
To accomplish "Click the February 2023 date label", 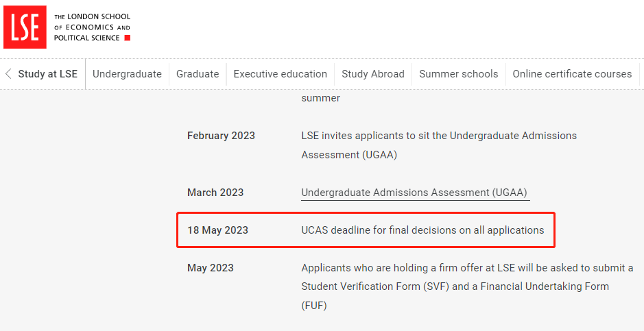I will tap(221, 136).
